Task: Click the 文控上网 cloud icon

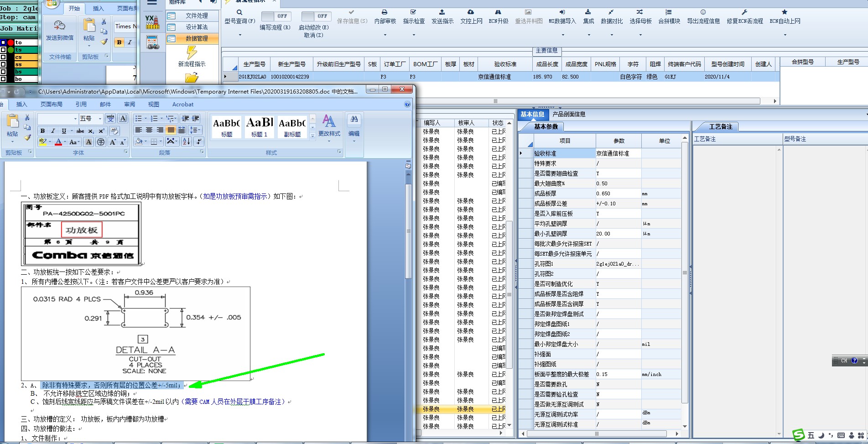Action: click(471, 12)
